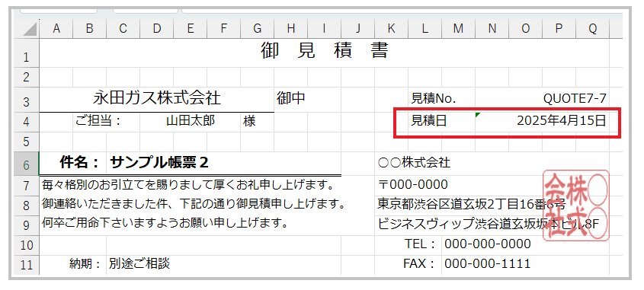Viewport: 644px width, 290px height.
Task: Click the 山田太郎 contact person cell
Action: pos(191,122)
